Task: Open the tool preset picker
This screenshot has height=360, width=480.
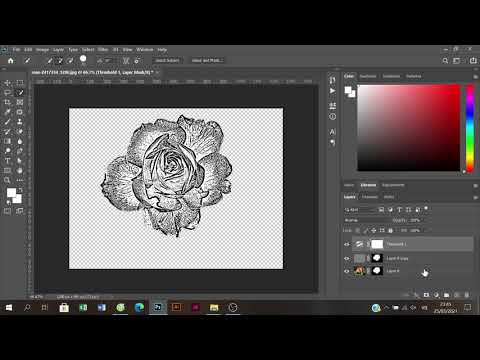Action: tap(27, 60)
